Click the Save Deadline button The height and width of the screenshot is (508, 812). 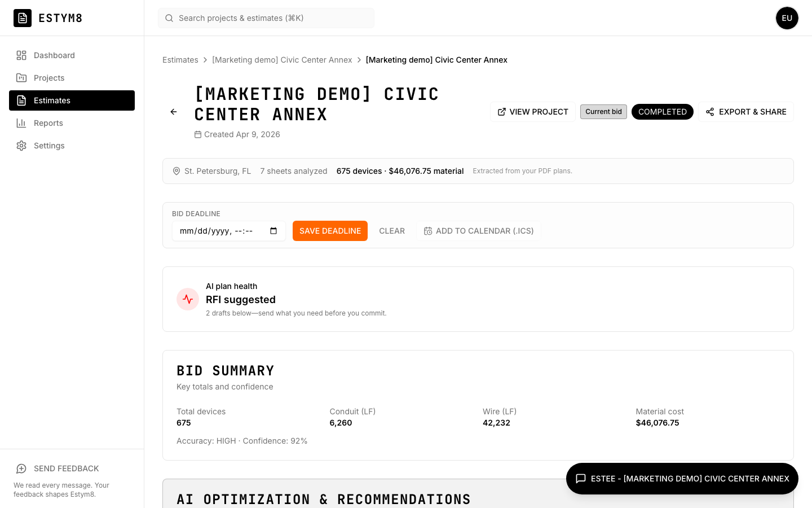point(330,231)
